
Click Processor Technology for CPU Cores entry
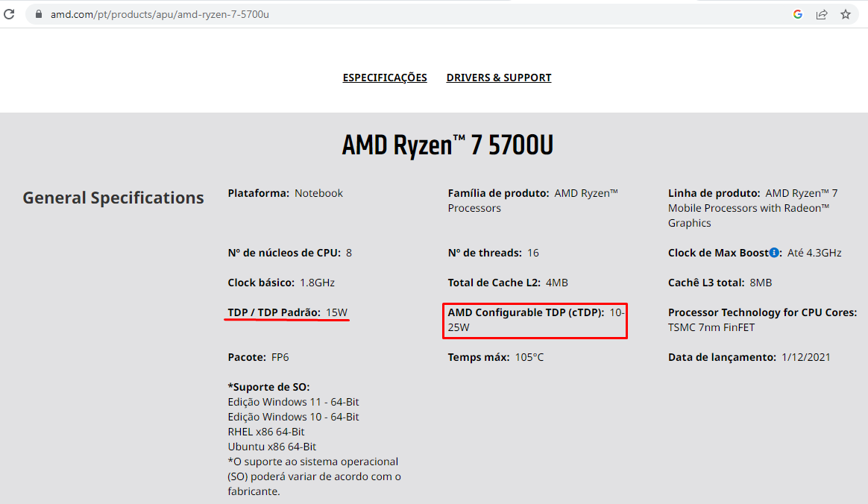tap(762, 320)
